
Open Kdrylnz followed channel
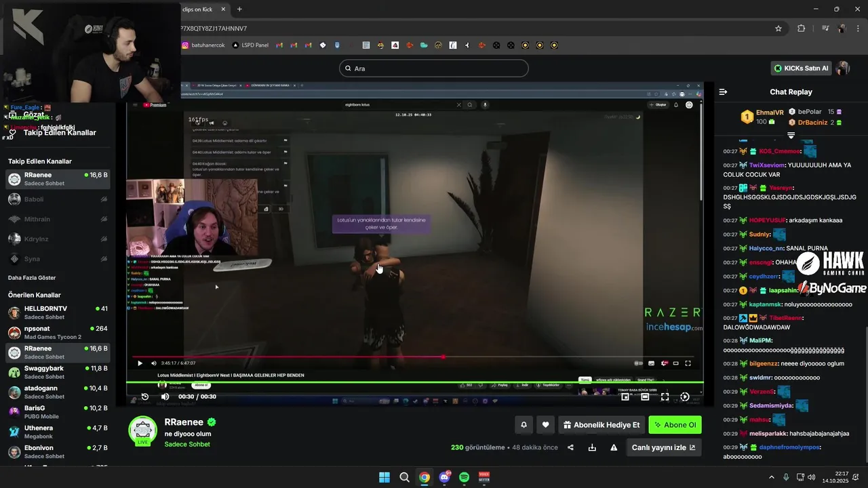coord(58,239)
